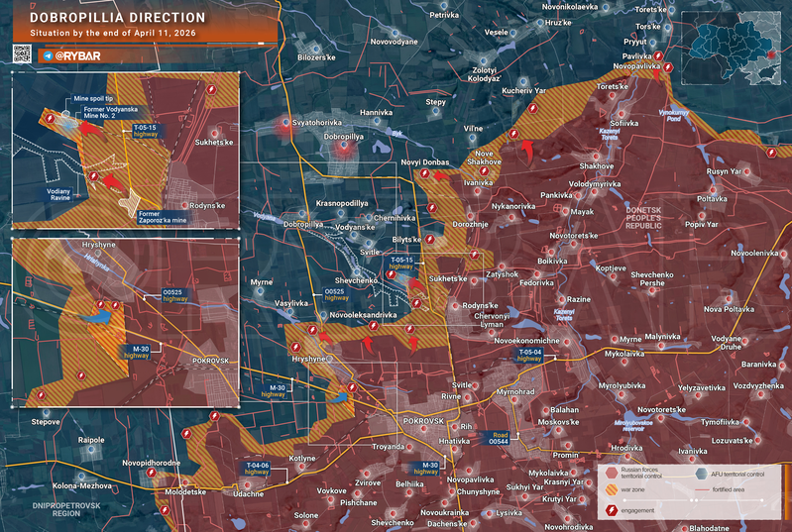Click the Former Zaporoz'ka mine label

click(x=163, y=217)
